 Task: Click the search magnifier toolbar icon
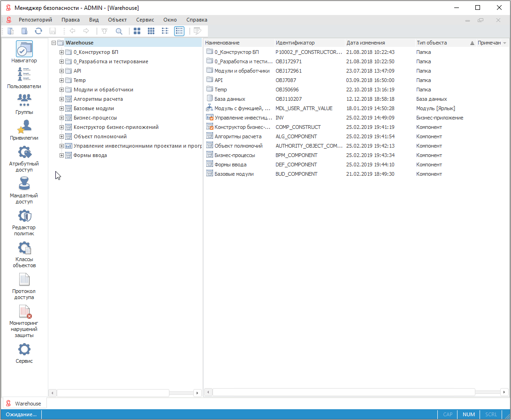119,31
